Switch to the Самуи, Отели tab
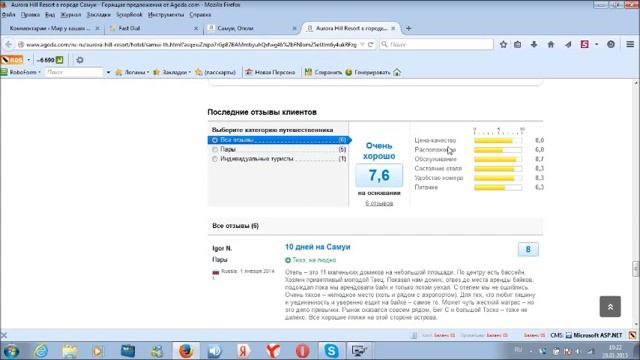Screen dimensions: 640x360 click(250, 29)
